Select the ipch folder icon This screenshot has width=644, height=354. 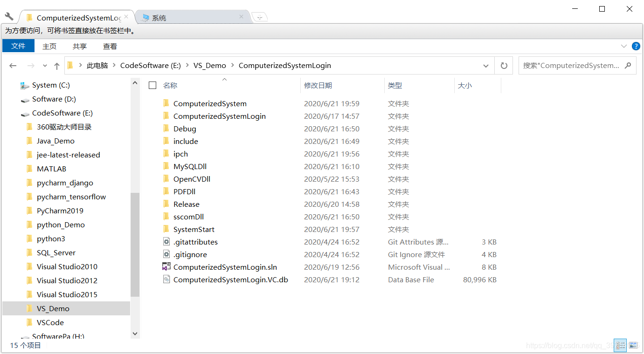tap(166, 154)
